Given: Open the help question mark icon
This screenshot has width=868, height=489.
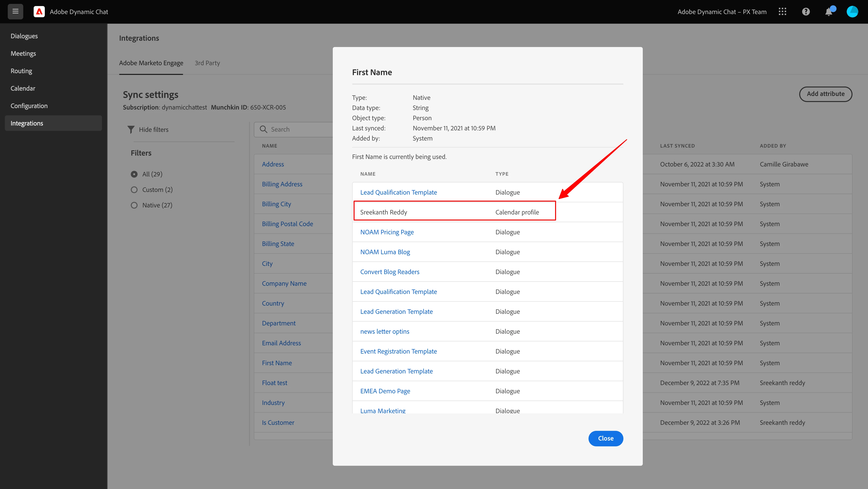Looking at the screenshot, I should click(806, 11).
